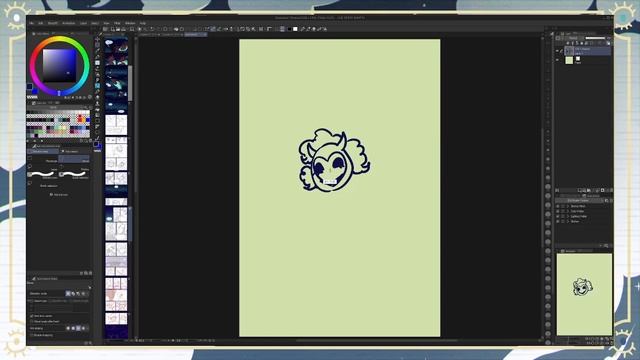Select the Paper layer thumbnail
Screen dimensions: 640x360
click(569, 60)
